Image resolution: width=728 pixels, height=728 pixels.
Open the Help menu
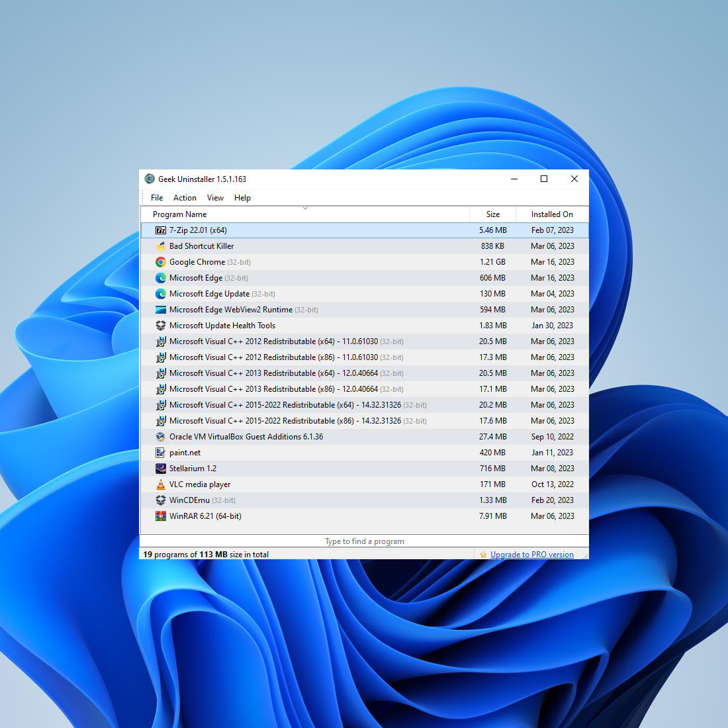[x=242, y=198]
